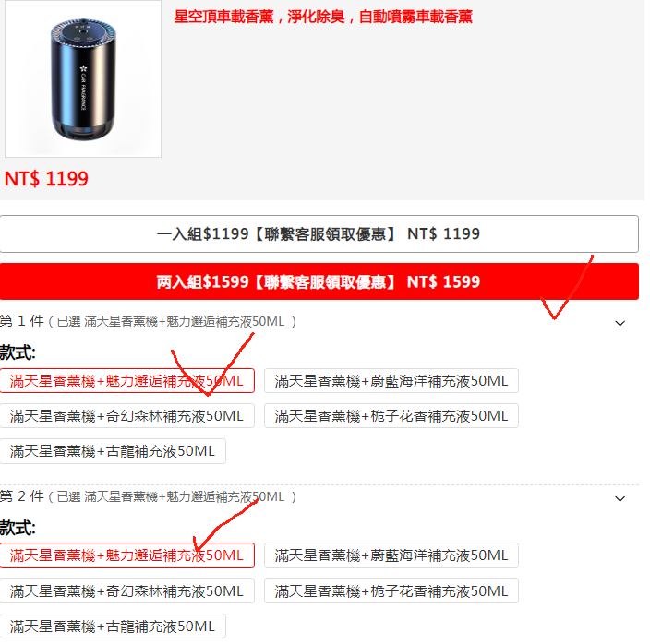Click the car fragrance diffuser product image
650x644 pixels.
tap(83, 78)
